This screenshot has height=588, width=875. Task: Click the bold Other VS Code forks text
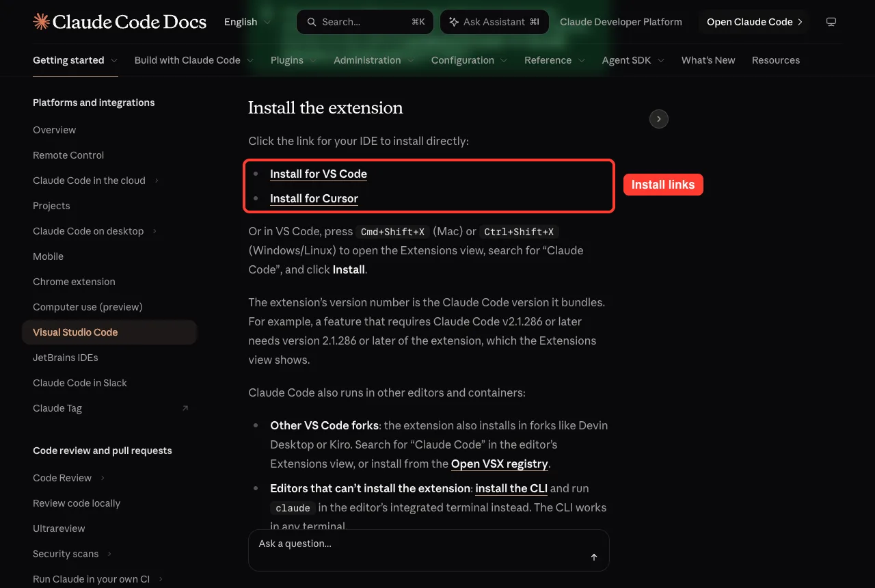pos(324,425)
